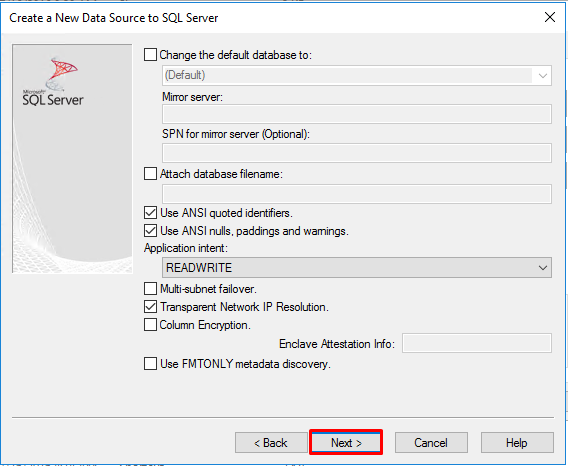Click the Attach database filename text box
The height and width of the screenshot is (466, 568).
[x=357, y=194]
